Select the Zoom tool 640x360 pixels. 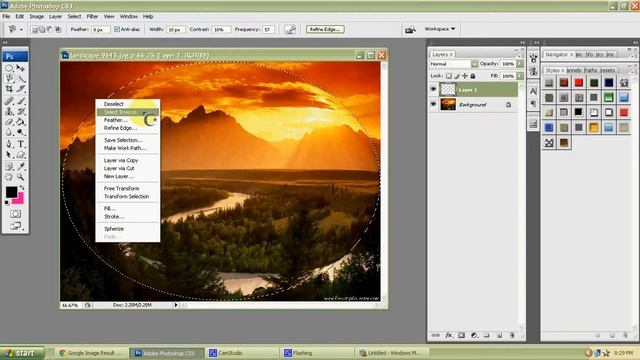pyautogui.click(x=20, y=177)
